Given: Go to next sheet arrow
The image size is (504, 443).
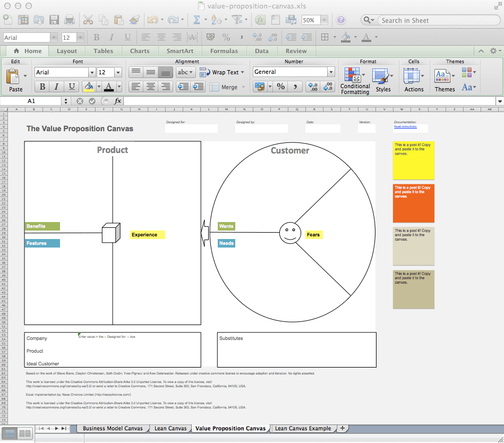Looking at the screenshot, I should pyautogui.click(x=57, y=428).
